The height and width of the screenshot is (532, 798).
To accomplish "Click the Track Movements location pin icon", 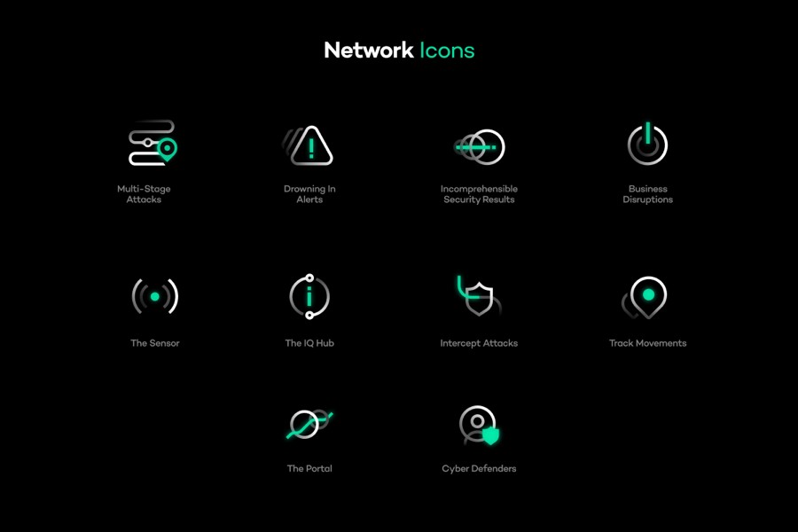I will coord(645,298).
